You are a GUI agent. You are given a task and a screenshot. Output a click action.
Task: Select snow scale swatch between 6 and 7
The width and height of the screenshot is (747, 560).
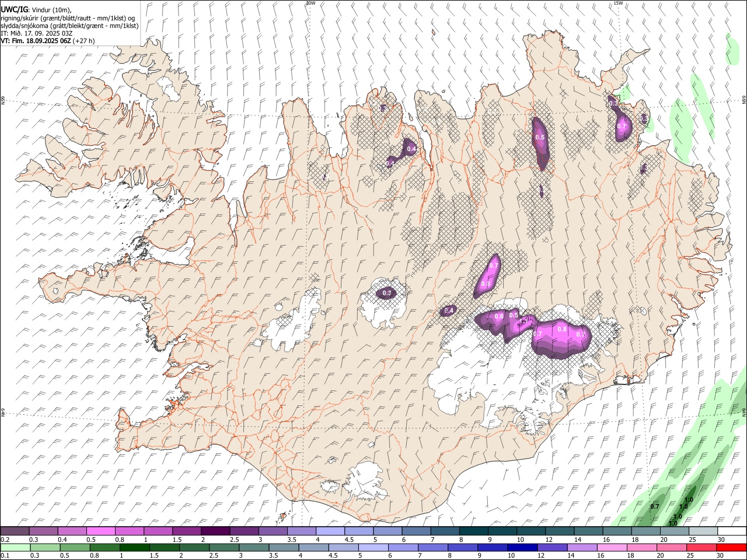pos(416,531)
